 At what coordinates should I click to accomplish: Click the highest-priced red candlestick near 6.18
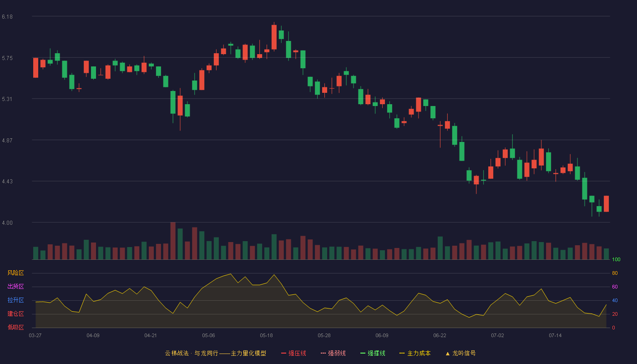click(274, 37)
